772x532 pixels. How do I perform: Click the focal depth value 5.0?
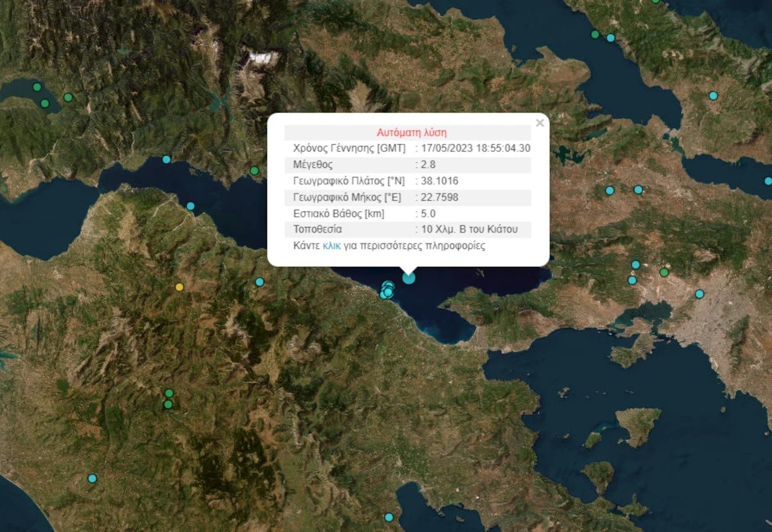tap(429, 214)
